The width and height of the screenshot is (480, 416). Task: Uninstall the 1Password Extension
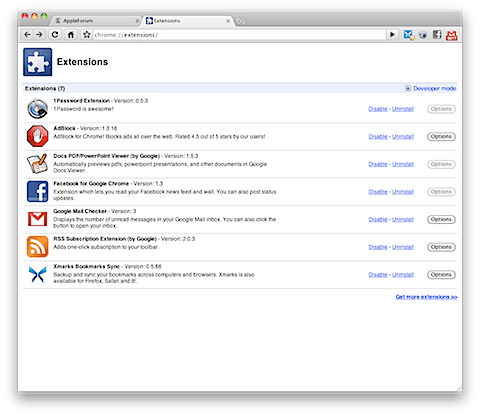coord(403,109)
